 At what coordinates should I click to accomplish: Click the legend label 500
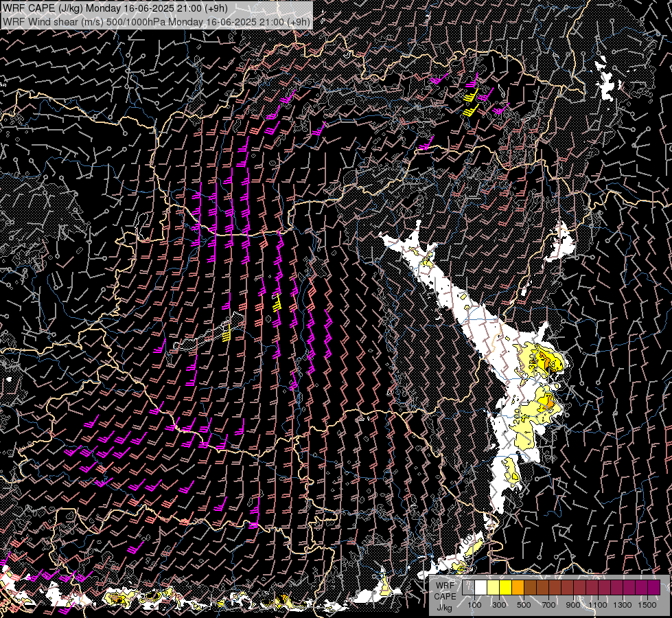(524, 605)
